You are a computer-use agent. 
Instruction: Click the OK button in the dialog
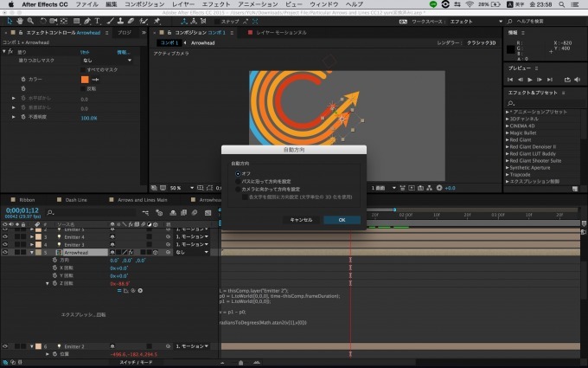click(342, 220)
